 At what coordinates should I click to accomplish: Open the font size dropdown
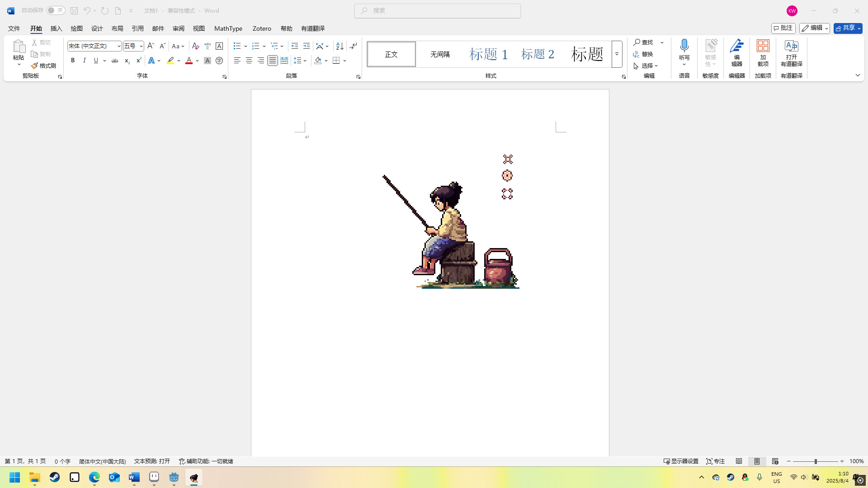point(140,46)
